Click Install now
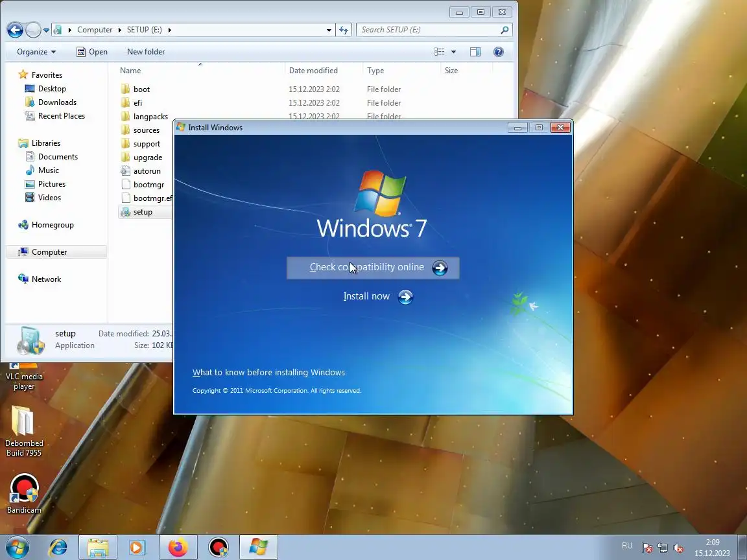Viewport: 747px width, 560px height. 378,297
